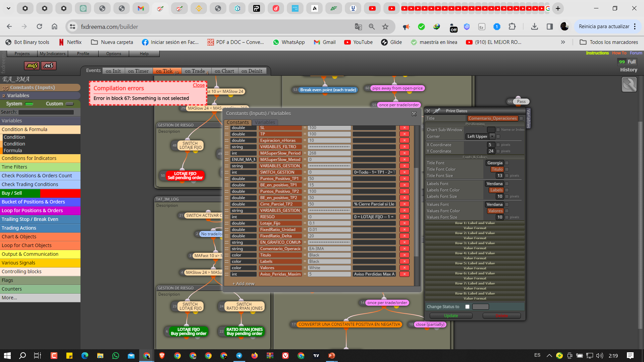This screenshot has width=644, height=362.
Task: Open the browser zoom magnifier icon
Action: [372, 26]
